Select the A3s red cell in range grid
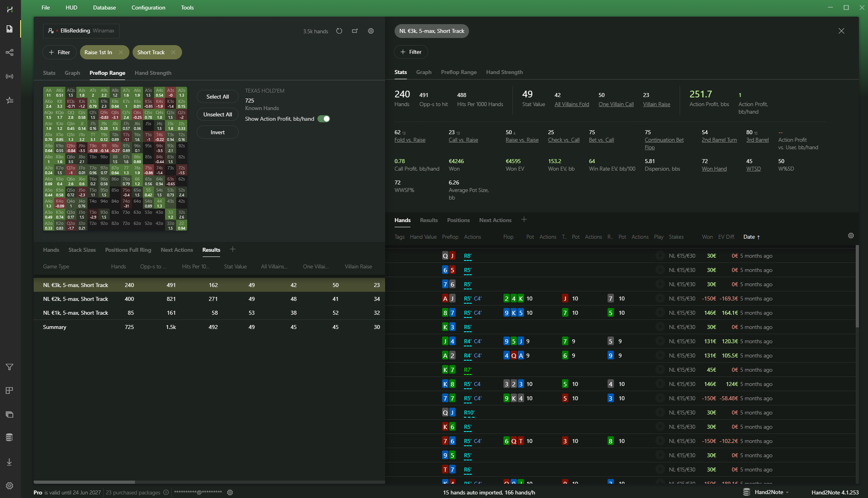Screen dimensions: 868x498 tap(171, 92)
